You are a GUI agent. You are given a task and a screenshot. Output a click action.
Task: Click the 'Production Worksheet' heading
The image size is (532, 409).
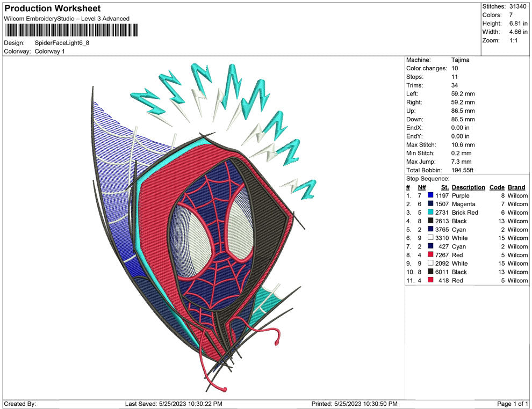[53, 9]
